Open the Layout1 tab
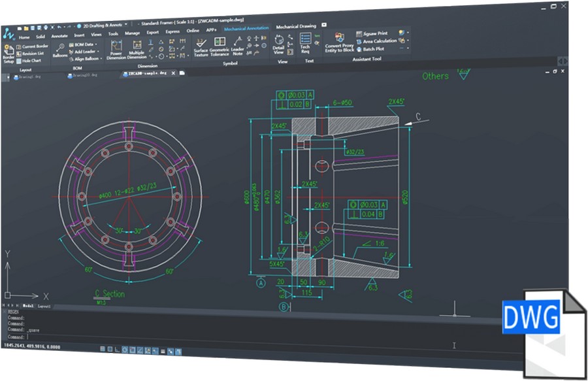 [44, 306]
